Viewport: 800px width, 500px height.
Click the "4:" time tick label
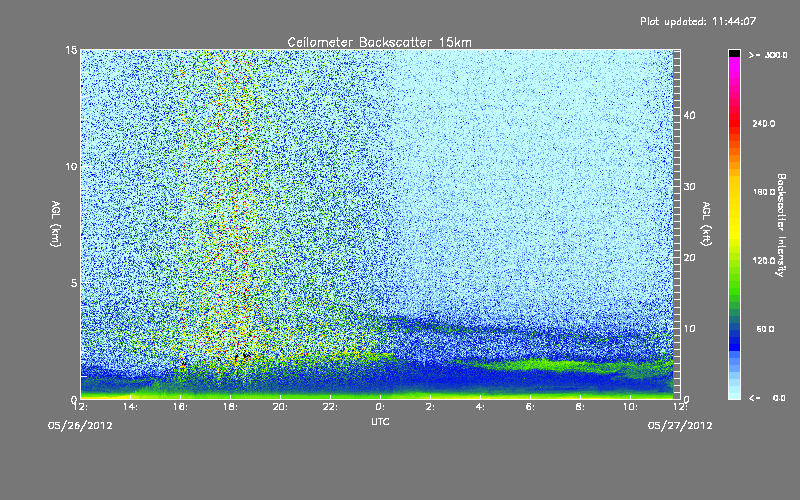[480, 407]
